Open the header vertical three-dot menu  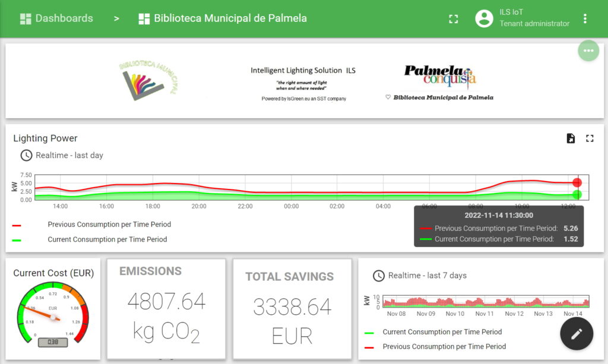tap(585, 18)
